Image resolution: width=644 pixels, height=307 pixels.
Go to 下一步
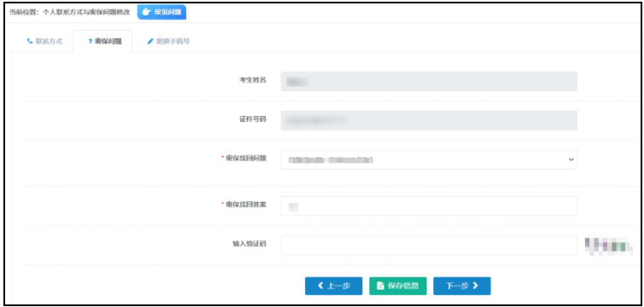click(462, 286)
